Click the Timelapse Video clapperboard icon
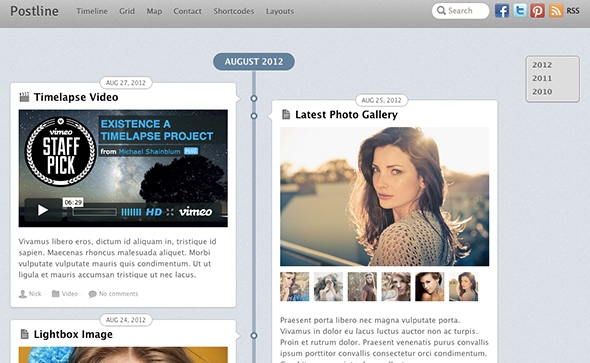590x363 pixels. 24,97
